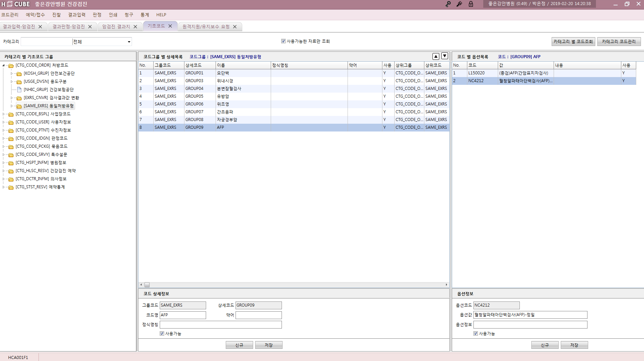Toggle 사용가능 checkbox in 옵션정보 panel
This screenshot has width=644, height=361.
point(475,334)
